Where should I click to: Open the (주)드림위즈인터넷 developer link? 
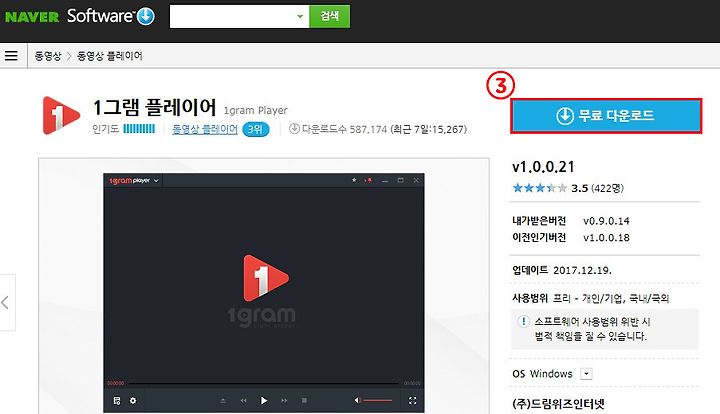pyautogui.click(x=558, y=404)
